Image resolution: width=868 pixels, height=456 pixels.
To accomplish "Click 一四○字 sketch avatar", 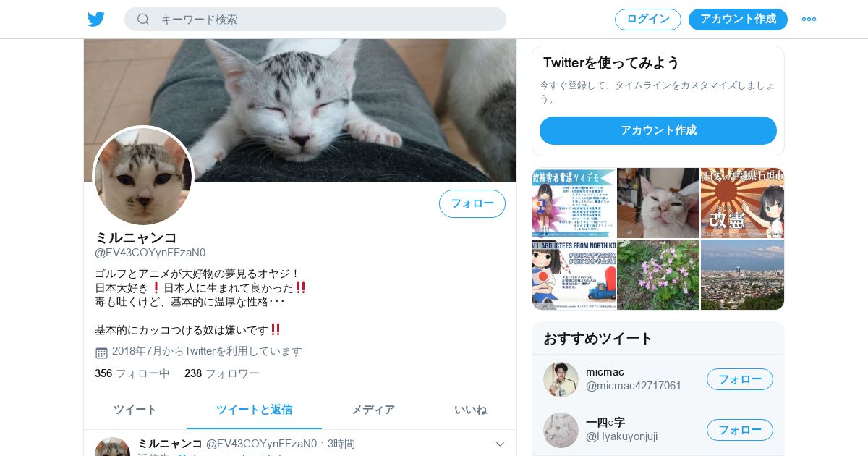I will [x=561, y=430].
